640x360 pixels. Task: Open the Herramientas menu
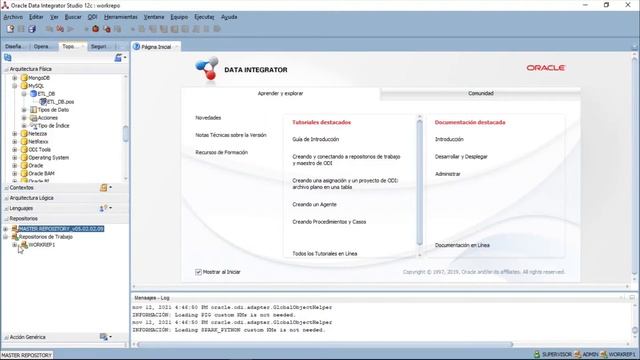pos(120,17)
